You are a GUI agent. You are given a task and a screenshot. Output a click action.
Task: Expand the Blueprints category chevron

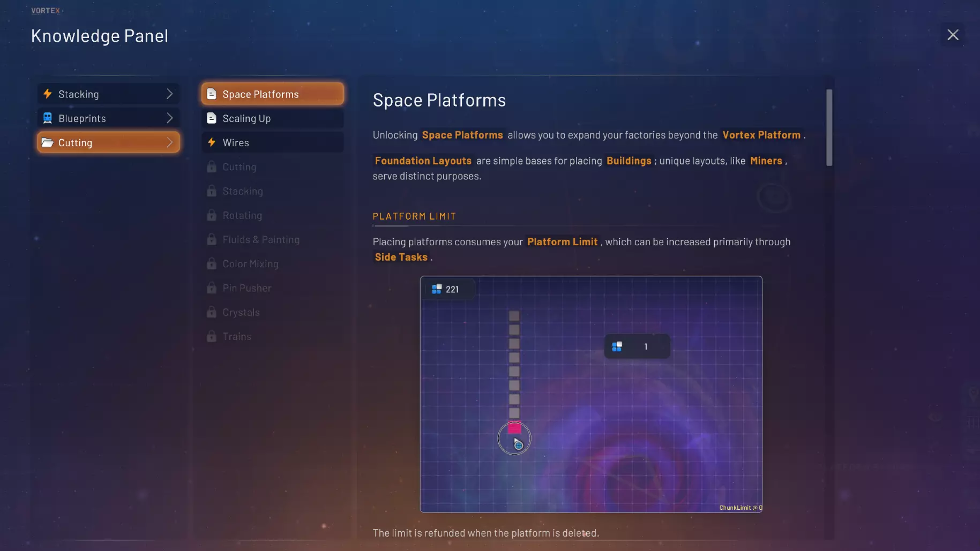169,118
